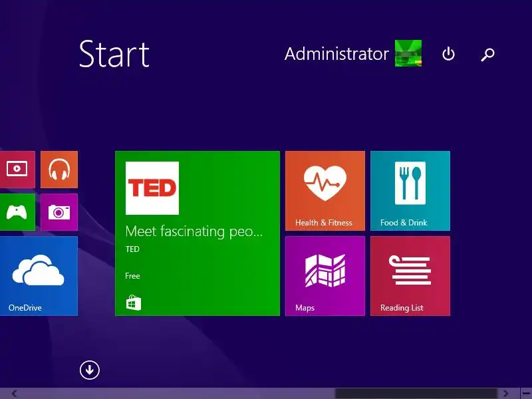
Task: Click the horizontal scrollbar thumb
Action: (416, 394)
